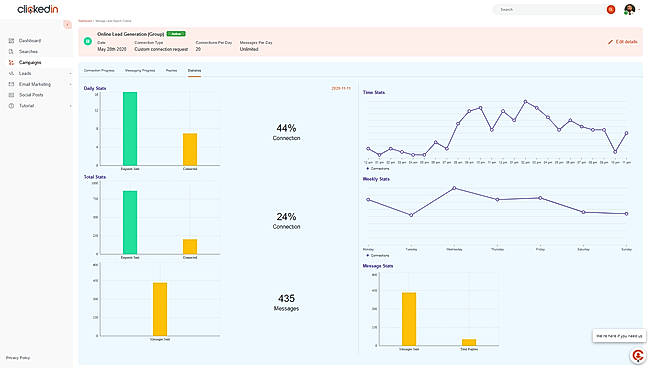Click the Leads sidebar icon
This screenshot has height=368, width=654.
[11, 73]
